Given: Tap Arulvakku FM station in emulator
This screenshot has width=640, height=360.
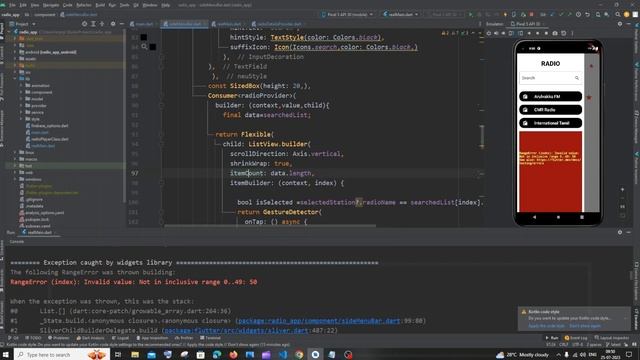Looking at the screenshot, I should [550, 96].
